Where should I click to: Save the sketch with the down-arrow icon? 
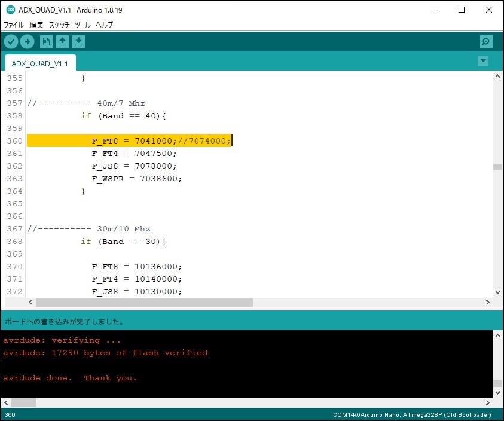click(x=78, y=41)
